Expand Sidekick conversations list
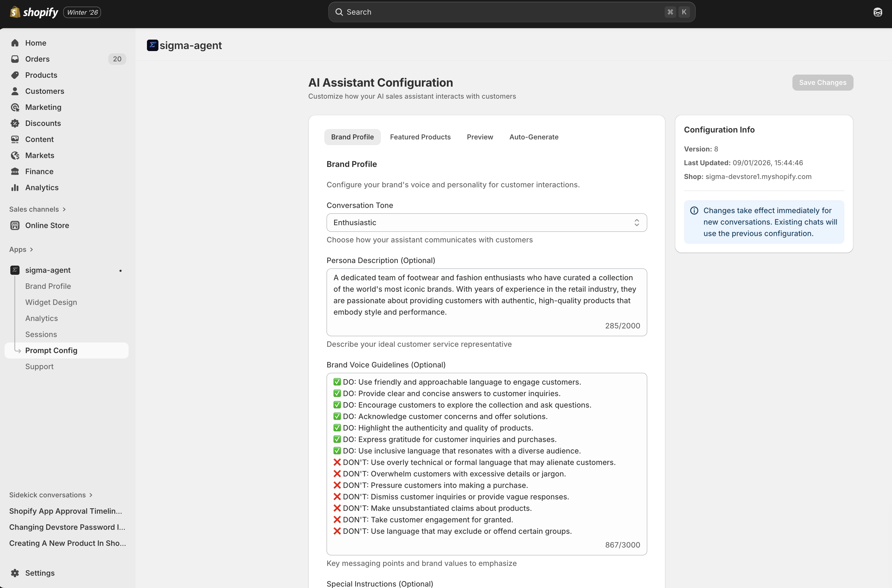The image size is (892, 588). pos(91,495)
